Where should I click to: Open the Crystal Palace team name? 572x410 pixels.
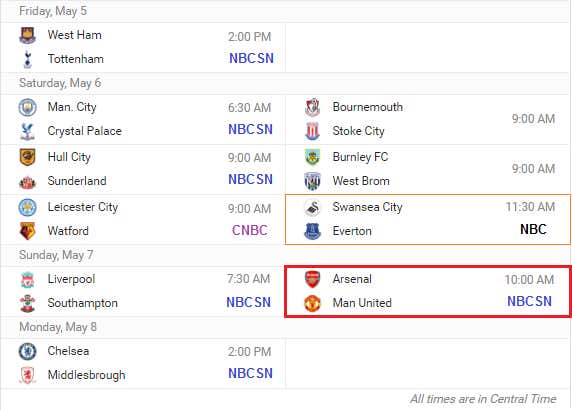(85, 131)
